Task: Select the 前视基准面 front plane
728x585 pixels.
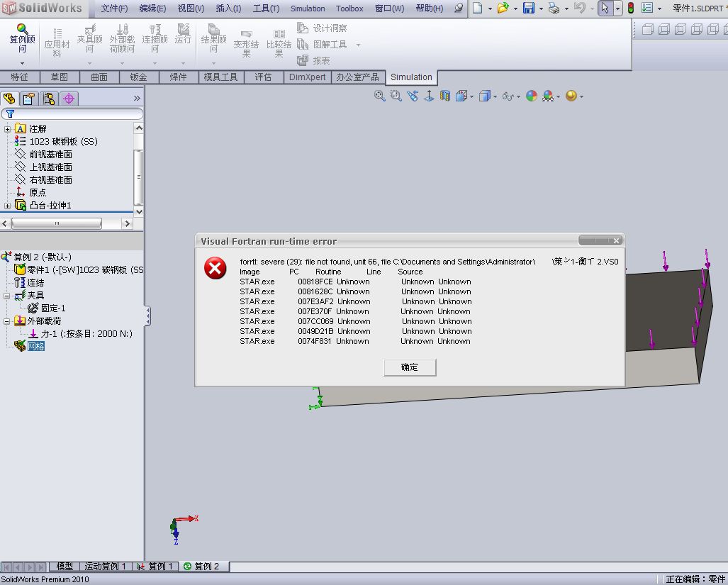Action: (x=44, y=154)
